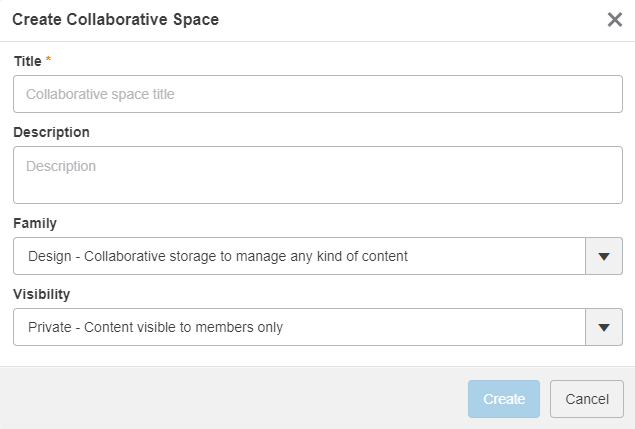
Task: Click the Title input field
Action: tap(318, 95)
